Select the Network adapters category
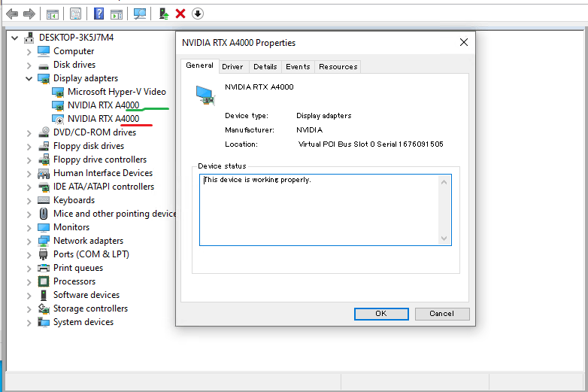This screenshot has width=588, height=392. click(x=88, y=241)
